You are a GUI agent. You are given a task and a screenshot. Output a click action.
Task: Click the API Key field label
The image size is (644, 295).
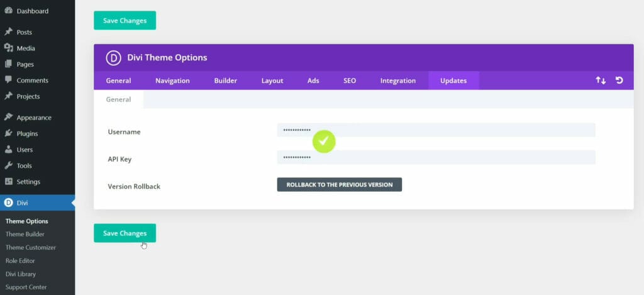[119, 159]
